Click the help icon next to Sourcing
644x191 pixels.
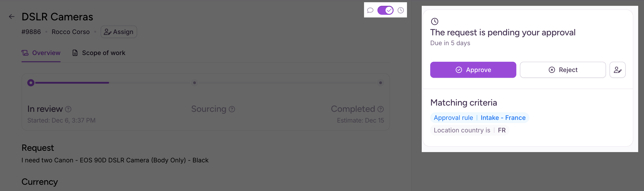[x=232, y=109]
